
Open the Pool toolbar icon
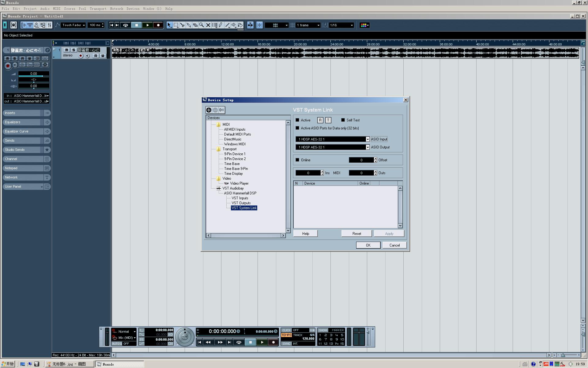tap(43, 25)
